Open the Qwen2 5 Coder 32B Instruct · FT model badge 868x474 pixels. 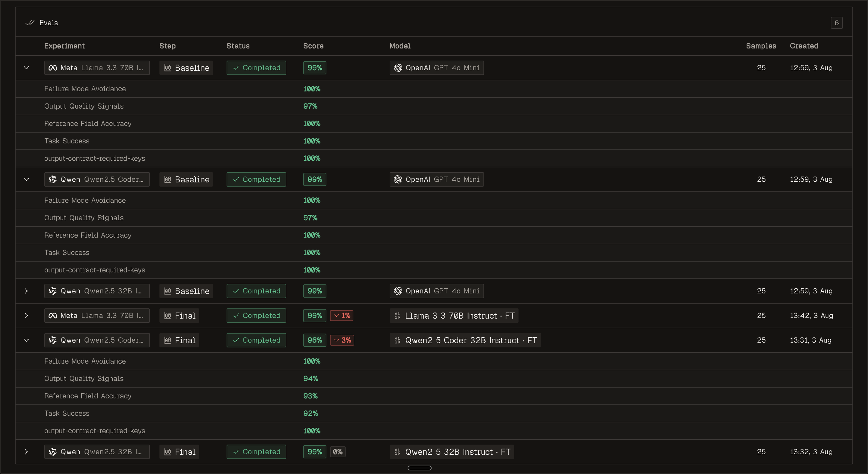click(465, 340)
